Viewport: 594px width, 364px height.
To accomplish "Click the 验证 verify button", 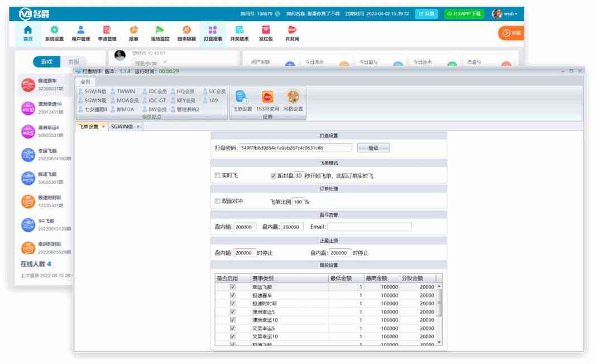I will pyautogui.click(x=373, y=148).
